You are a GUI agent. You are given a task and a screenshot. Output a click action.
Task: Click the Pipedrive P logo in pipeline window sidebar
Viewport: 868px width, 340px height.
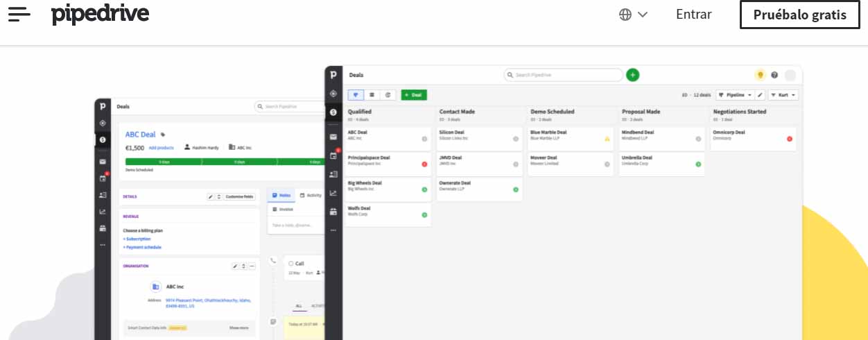[333, 75]
